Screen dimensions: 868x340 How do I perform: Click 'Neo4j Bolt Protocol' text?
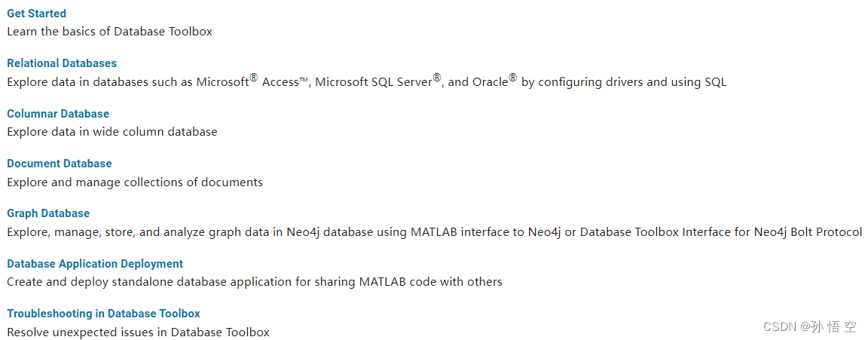click(x=808, y=232)
